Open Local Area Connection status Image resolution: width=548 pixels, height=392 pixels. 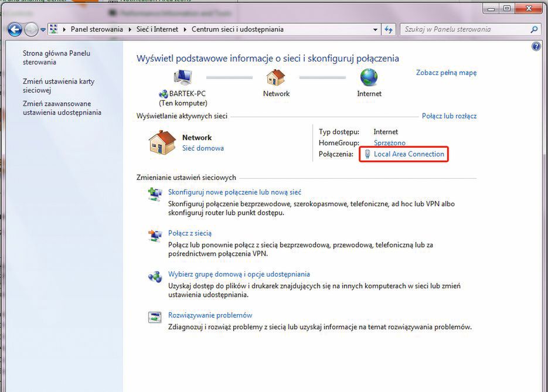point(409,154)
